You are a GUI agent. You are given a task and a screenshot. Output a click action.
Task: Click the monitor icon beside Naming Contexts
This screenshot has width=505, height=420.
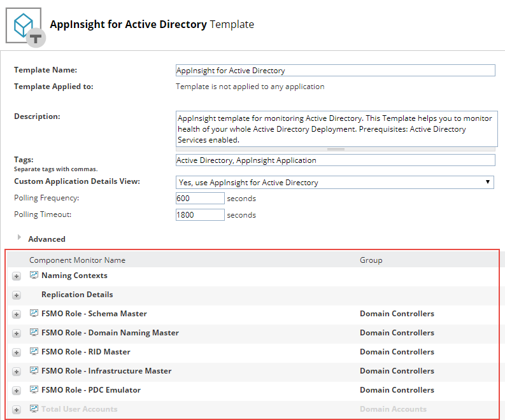coord(34,276)
